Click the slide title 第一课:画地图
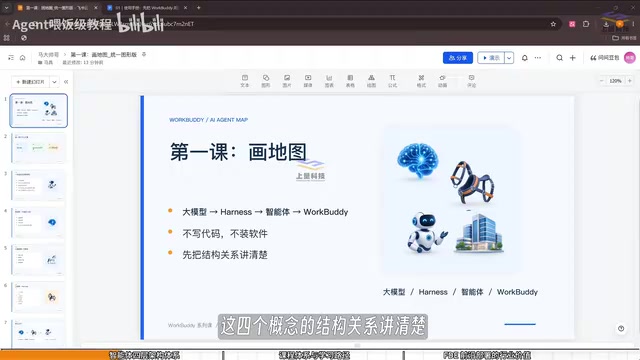640x360 pixels. coord(238,152)
